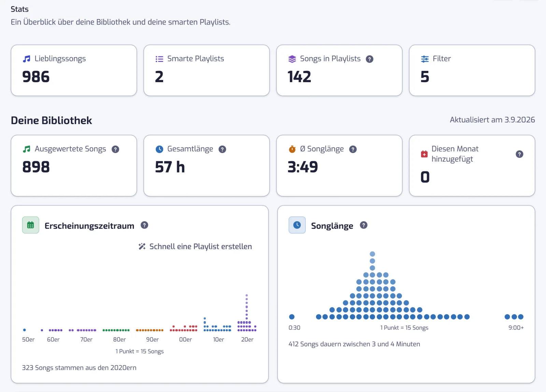The image size is (546, 392).
Task: Click the Lieblingssongs count 986
Action: [x=36, y=77]
